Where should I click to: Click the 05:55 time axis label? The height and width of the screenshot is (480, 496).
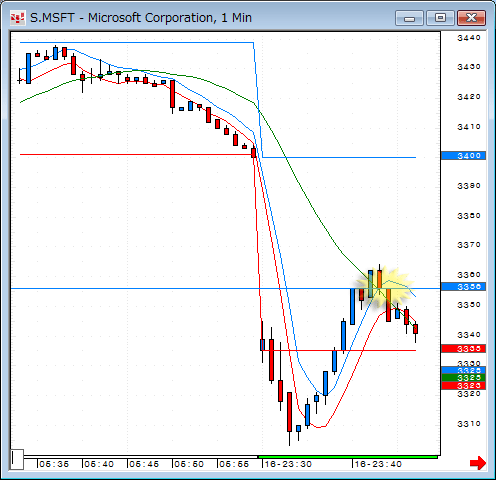(x=234, y=464)
